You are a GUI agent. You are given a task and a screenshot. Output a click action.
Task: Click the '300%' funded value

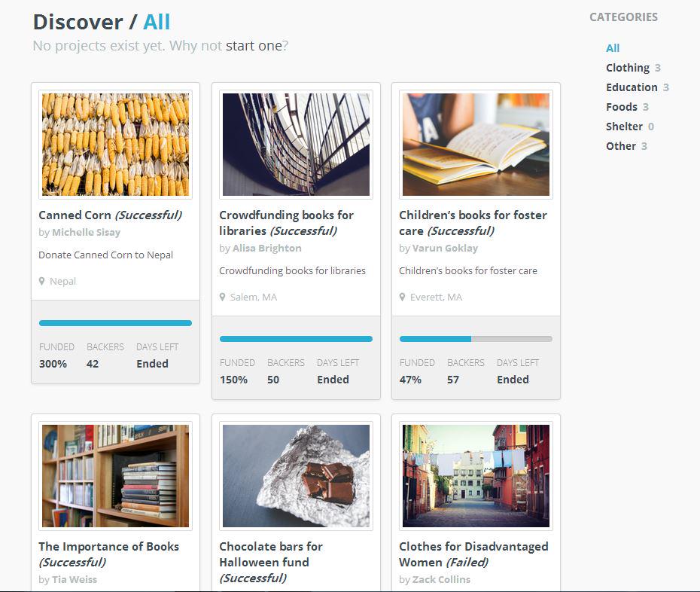53,364
